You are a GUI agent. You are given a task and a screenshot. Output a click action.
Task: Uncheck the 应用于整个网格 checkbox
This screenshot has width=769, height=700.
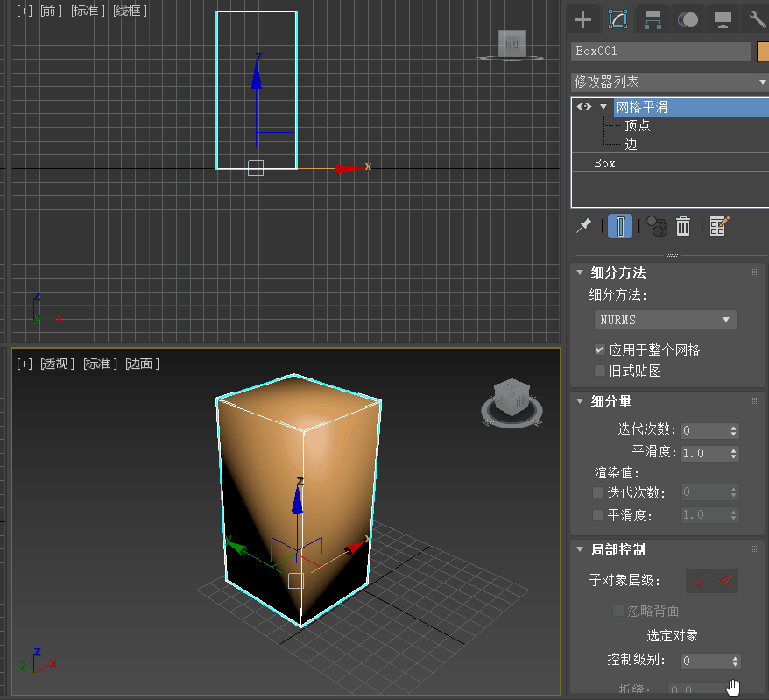600,350
